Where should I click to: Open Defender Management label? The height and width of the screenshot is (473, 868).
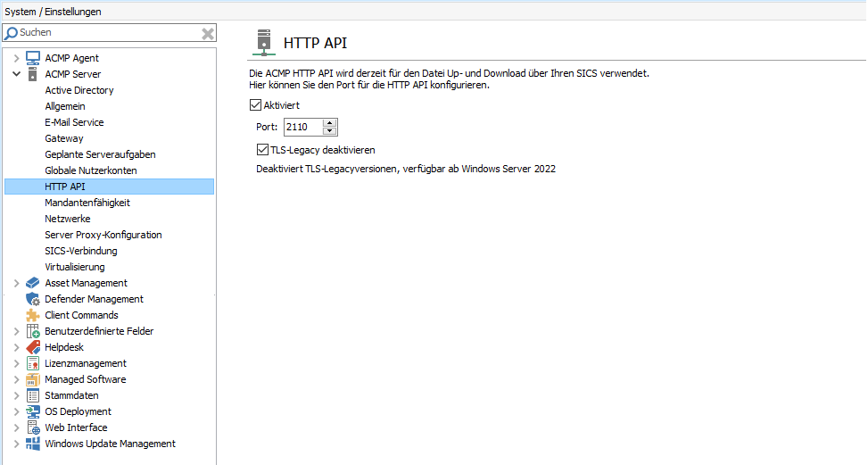94,299
